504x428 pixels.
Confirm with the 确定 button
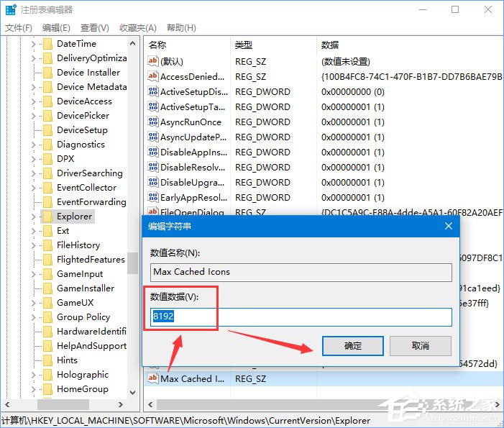click(x=352, y=346)
